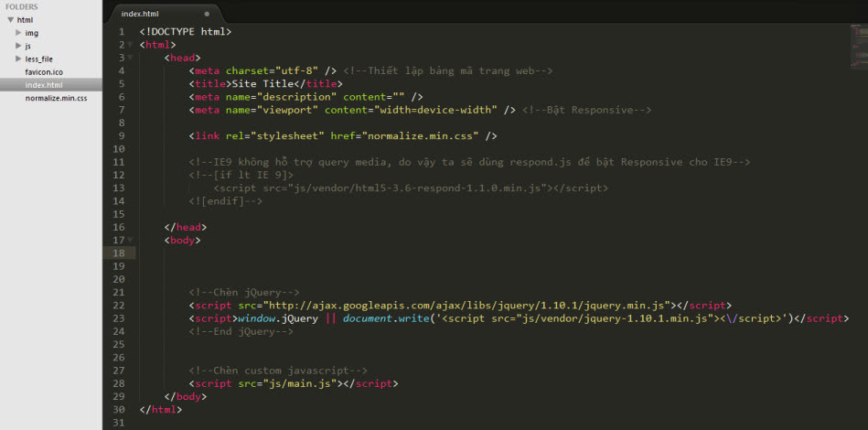Click line number 1 in gutter

pos(122,31)
